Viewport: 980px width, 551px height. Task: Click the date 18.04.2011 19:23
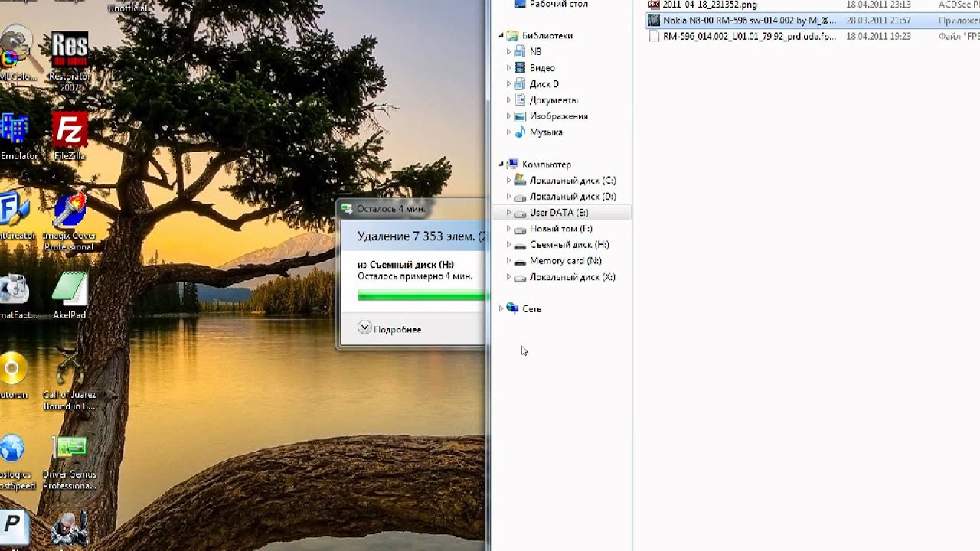tap(878, 36)
